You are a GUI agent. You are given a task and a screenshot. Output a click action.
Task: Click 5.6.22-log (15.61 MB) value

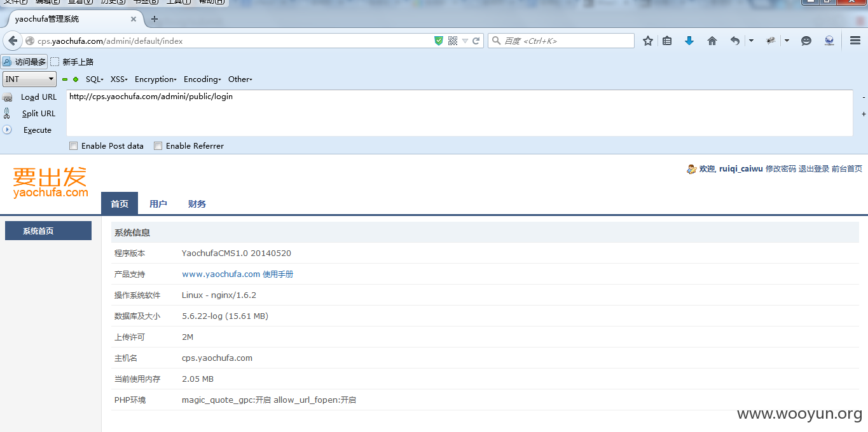coord(225,316)
